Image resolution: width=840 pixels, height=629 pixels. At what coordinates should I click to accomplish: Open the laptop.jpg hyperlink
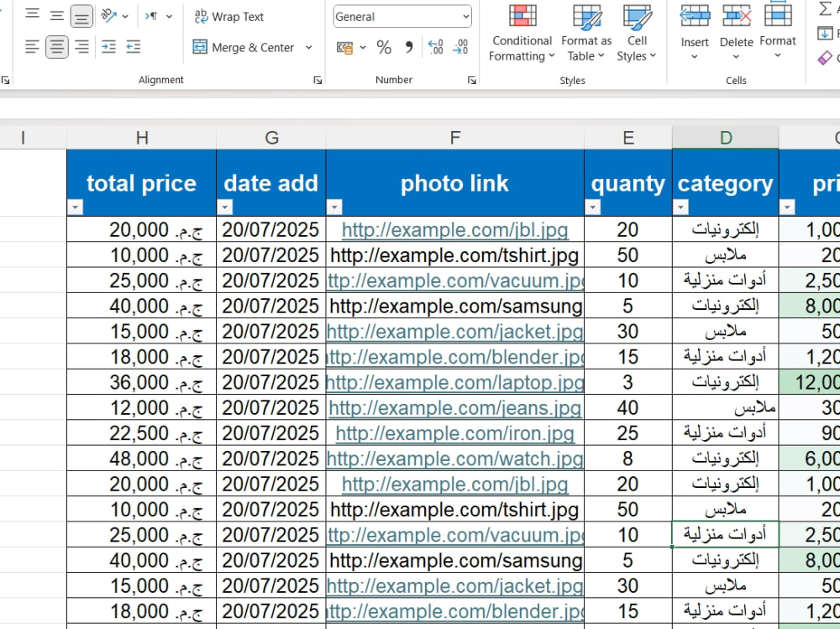[454, 383]
